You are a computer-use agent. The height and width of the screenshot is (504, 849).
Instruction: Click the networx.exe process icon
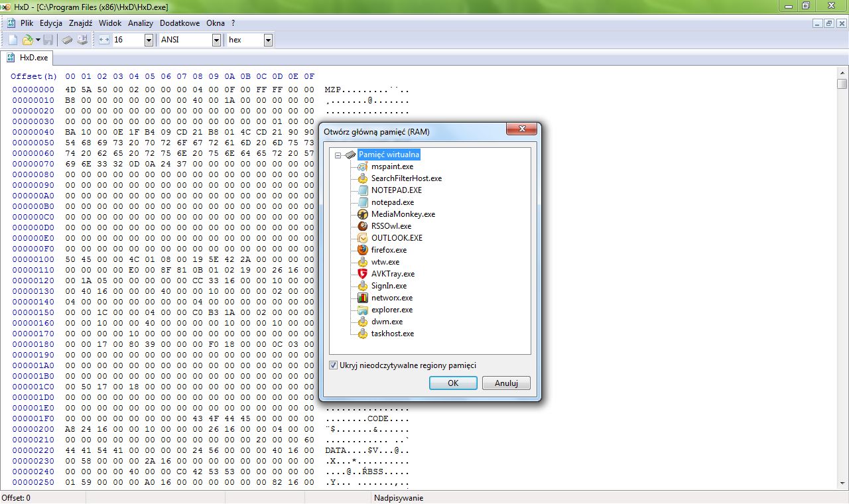362,298
